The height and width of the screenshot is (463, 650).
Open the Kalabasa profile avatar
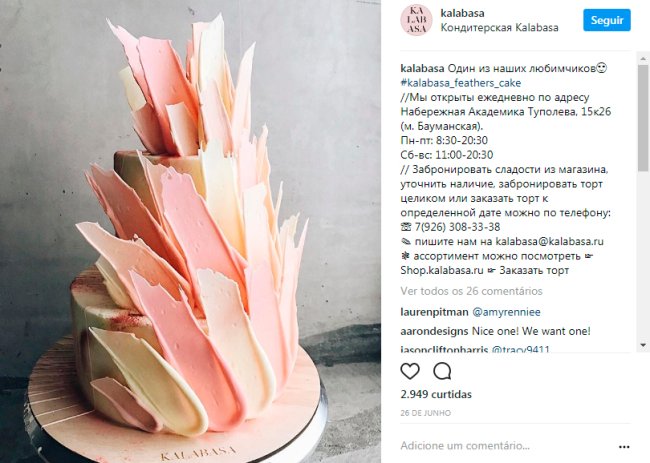(x=417, y=20)
